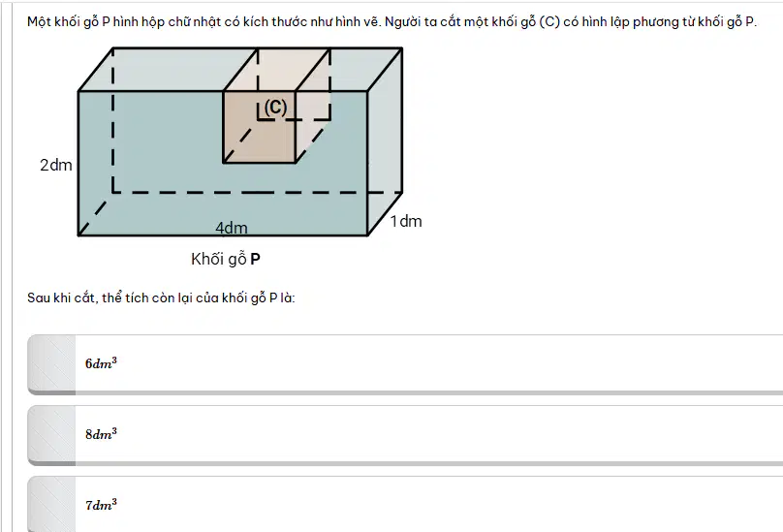
Task: Click the 4dm length label
Action: 232,228
